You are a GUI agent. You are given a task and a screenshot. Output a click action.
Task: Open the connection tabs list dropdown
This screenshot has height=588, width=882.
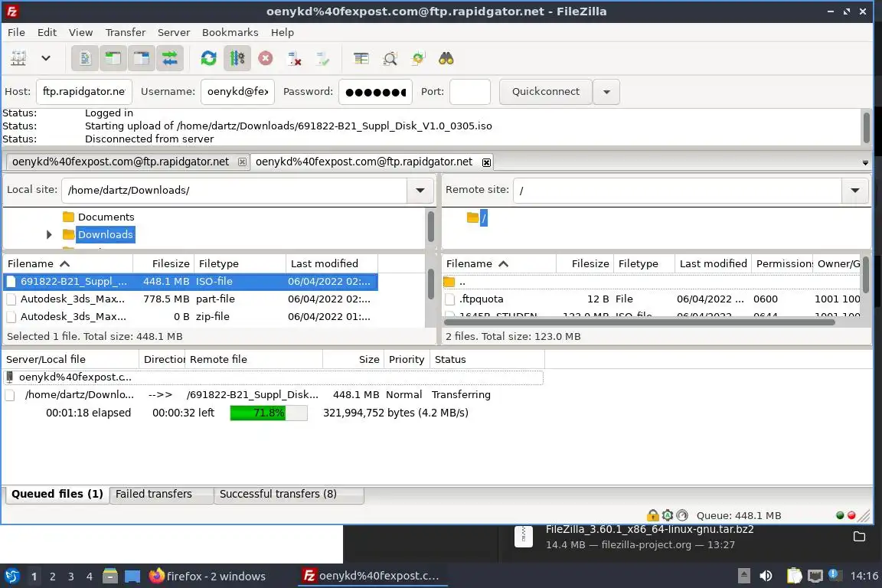[865, 162]
